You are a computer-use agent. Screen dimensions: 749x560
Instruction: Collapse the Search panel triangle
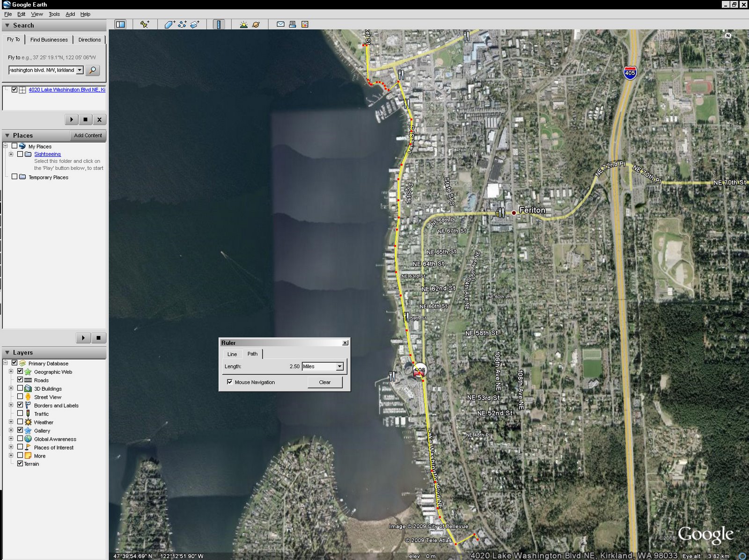(x=7, y=25)
